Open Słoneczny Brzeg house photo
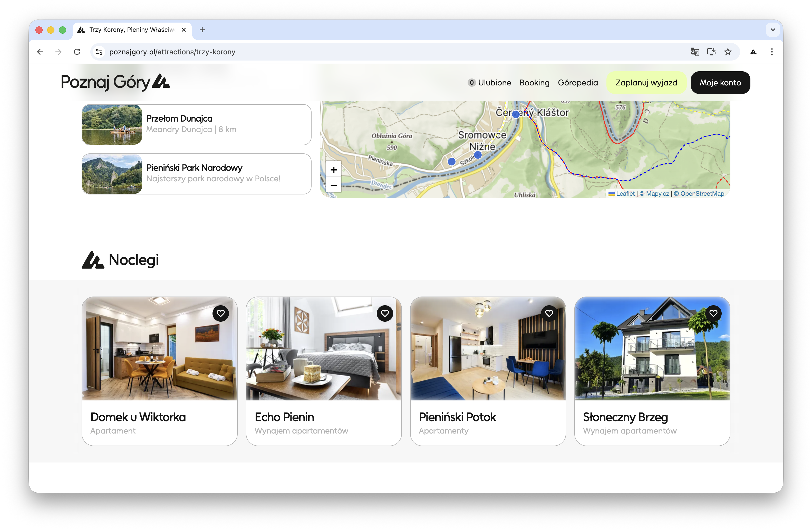The height and width of the screenshot is (531, 812). [652, 348]
